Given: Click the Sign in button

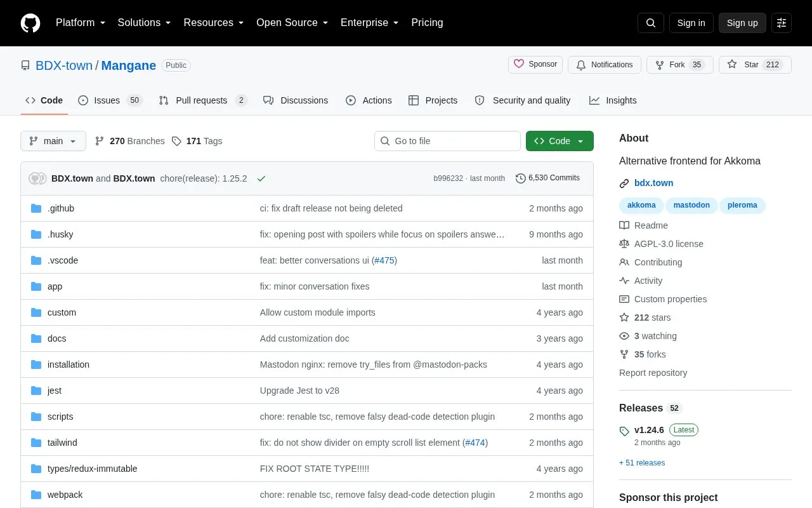Looking at the screenshot, I should (x=691, y=23).
